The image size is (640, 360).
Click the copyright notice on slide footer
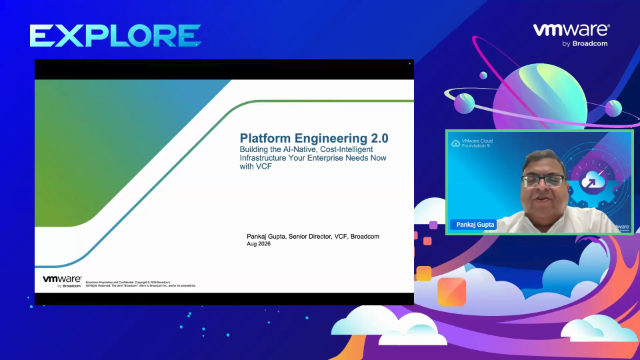140,284
